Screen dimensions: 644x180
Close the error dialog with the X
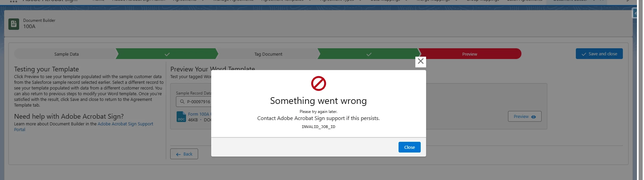tap(420, 61)
